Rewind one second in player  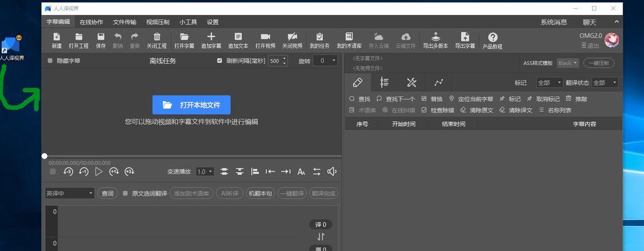click(x=84, y=171)
